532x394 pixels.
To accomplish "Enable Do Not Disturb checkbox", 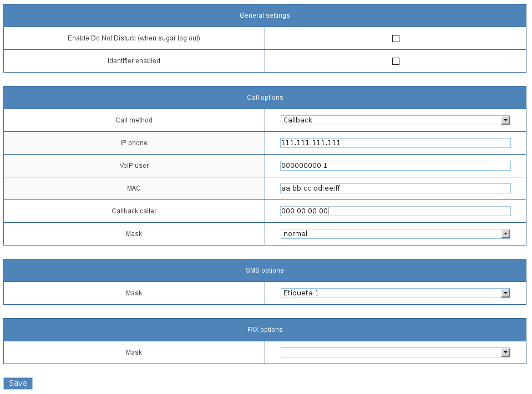I will click(396, 39).
